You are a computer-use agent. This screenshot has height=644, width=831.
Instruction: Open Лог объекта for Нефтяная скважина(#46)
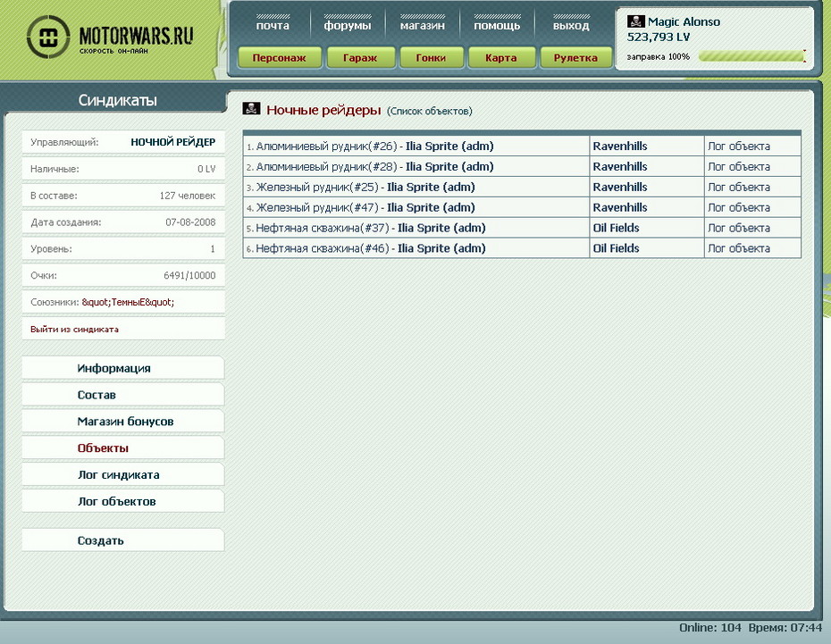738,248
